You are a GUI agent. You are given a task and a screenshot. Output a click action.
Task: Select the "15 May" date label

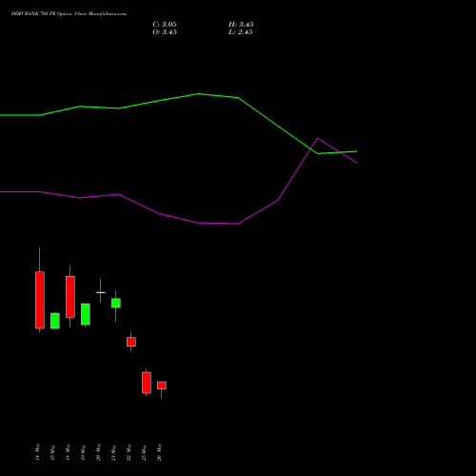point(52,452)
